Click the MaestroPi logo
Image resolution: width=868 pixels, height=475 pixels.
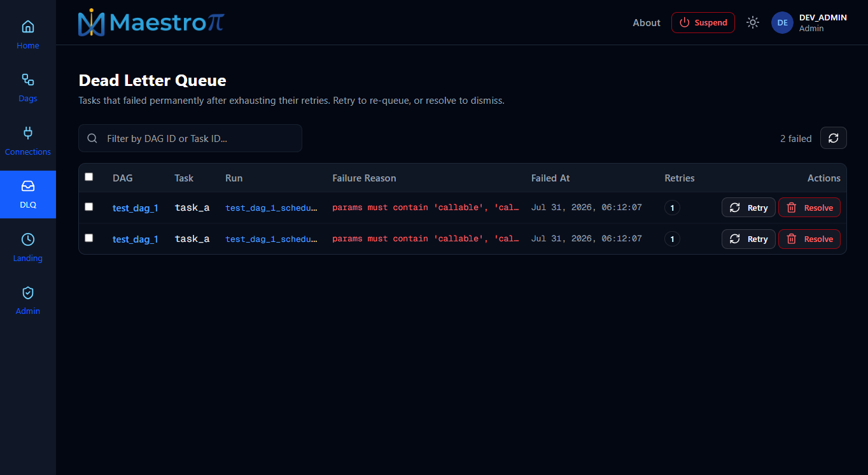(x=151, y=23)
